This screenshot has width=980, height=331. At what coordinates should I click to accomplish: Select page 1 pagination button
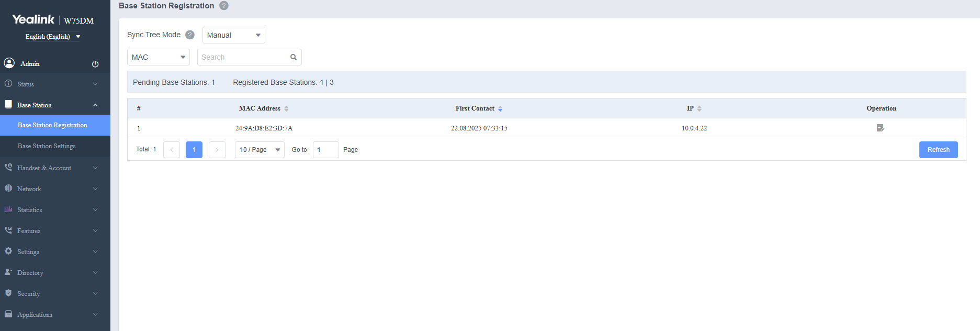pos(194,150)
